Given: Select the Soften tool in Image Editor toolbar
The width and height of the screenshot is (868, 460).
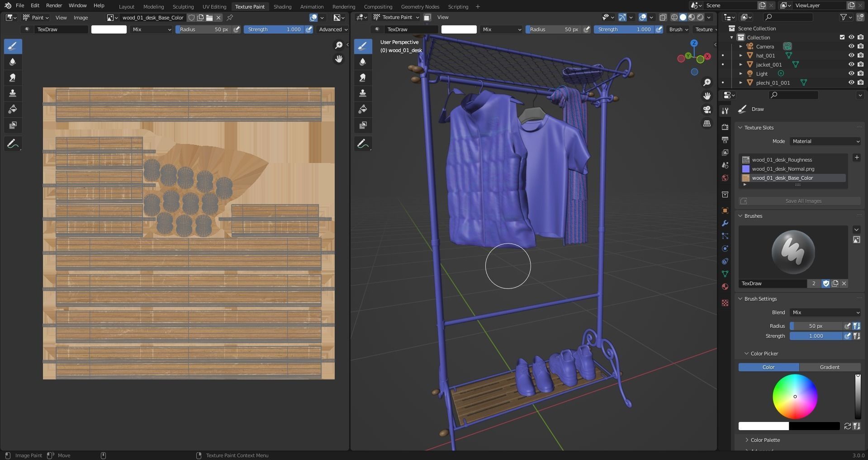Looking at the screenshot, I should click(x=13, y=62).
